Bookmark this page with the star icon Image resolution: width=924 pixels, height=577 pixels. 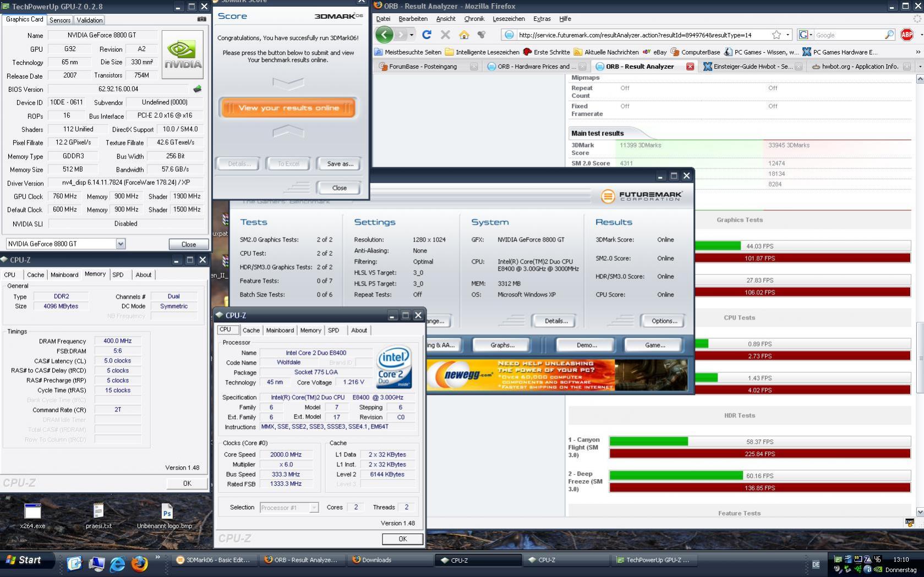tap(777, 35)
